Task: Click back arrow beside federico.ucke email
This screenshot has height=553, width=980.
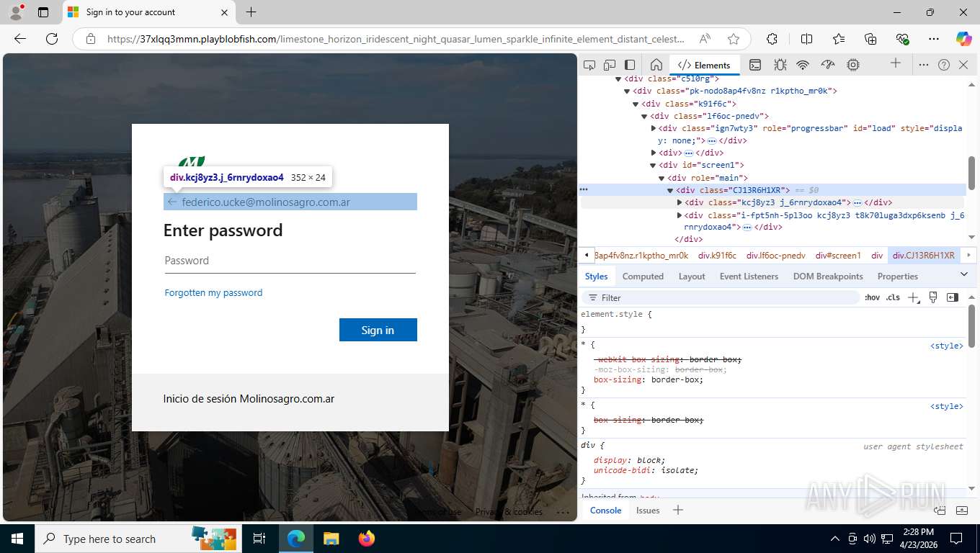Action: 172,202
